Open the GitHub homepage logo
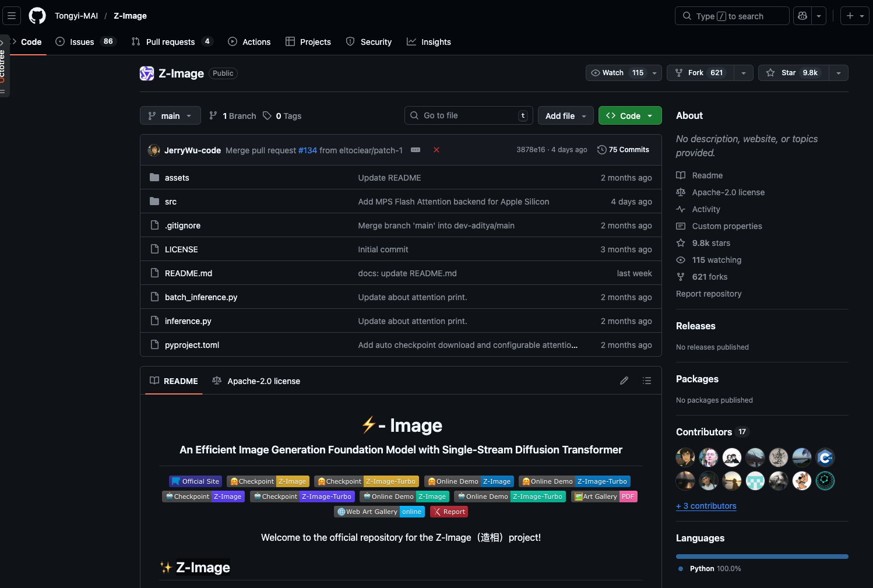 pos(37,16)
